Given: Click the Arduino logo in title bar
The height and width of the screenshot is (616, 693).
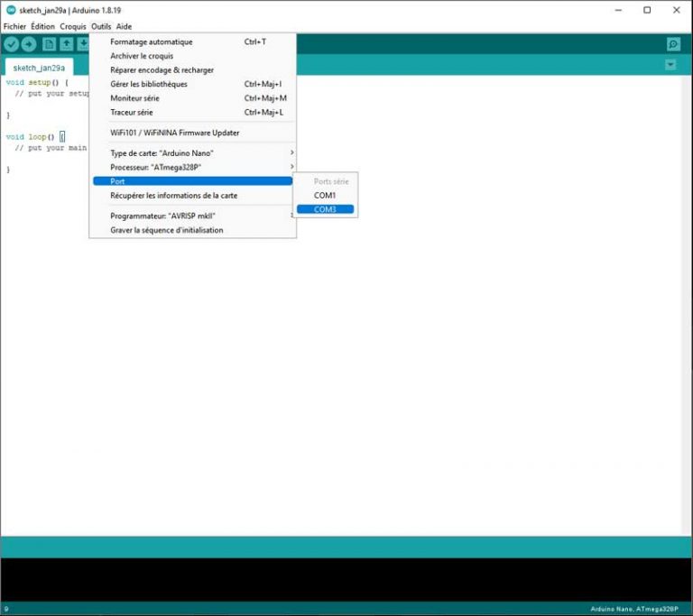Looking at the screenshot, I should pos(11,10).
